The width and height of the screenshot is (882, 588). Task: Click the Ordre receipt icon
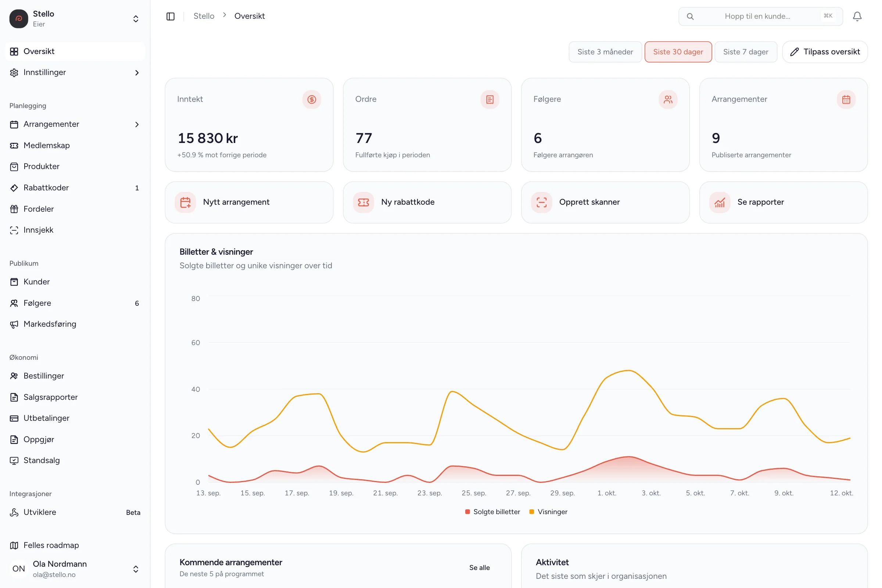(x=490, y=99)
